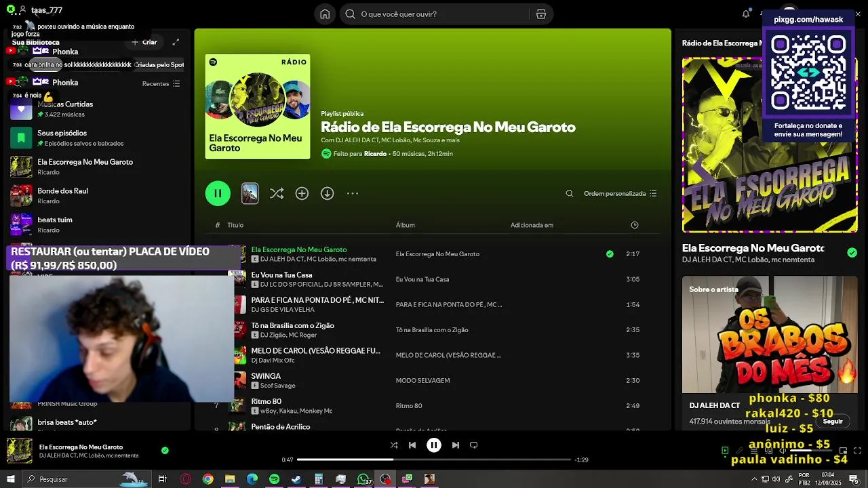Open Steam from the taskbar
The height and width of the screenshot is (488, 868).
pyautogui.click(x=296, y=479)
